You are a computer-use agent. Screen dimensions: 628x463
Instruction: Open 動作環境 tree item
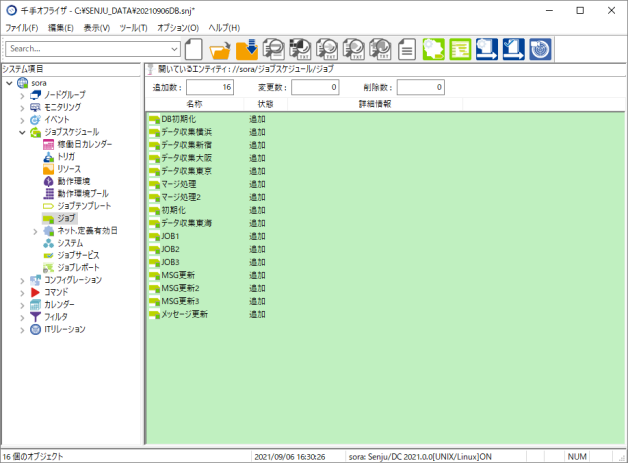74,181
